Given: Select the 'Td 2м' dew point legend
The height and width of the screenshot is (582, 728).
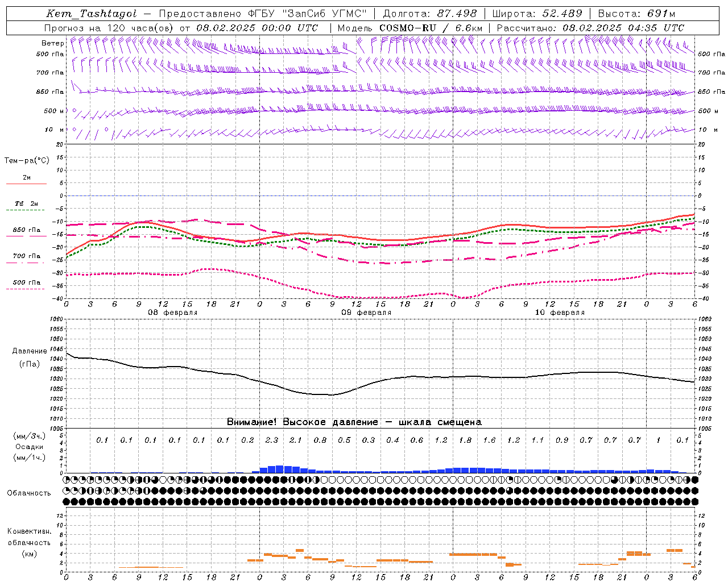Looking at the screenshot, I should [x=26, y=203].
